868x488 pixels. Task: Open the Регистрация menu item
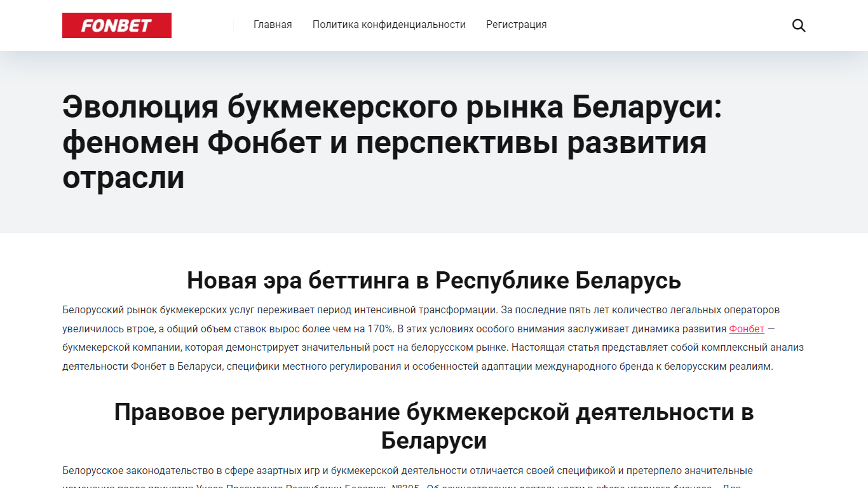coord(517,25)
